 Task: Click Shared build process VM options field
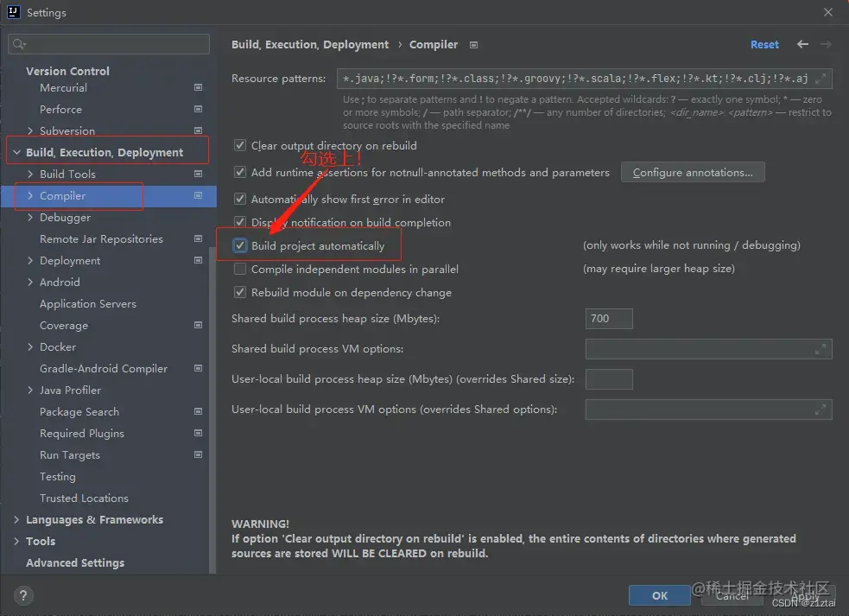(x=709, y=349)
